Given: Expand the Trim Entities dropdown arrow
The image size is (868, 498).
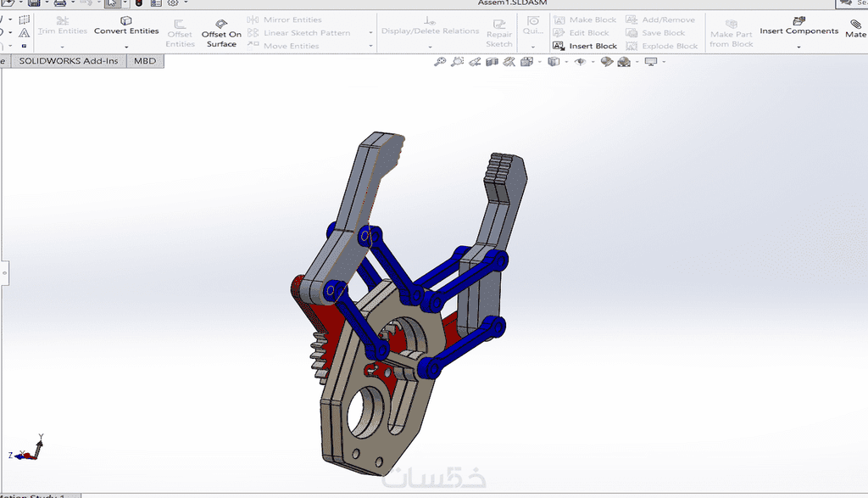Looking at the screenshot, I should (63, 48).
